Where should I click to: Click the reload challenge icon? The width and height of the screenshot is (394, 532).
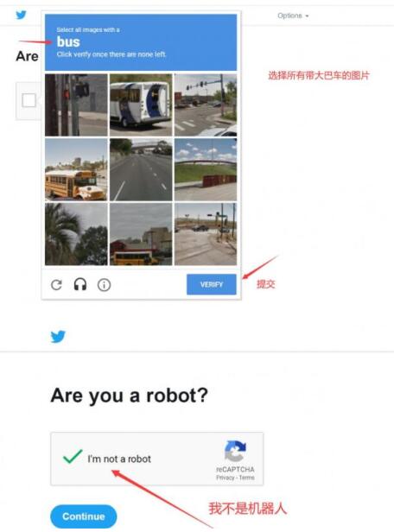pos(56,285)
